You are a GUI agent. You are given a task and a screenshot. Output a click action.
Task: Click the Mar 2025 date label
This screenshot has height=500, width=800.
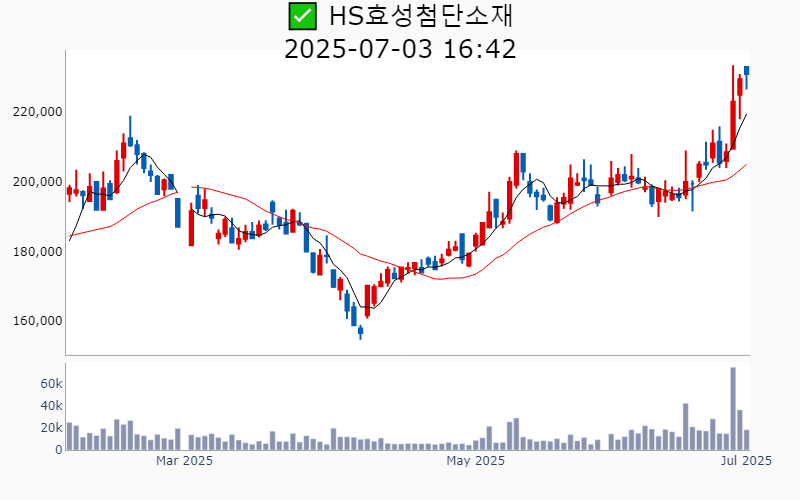184,461
